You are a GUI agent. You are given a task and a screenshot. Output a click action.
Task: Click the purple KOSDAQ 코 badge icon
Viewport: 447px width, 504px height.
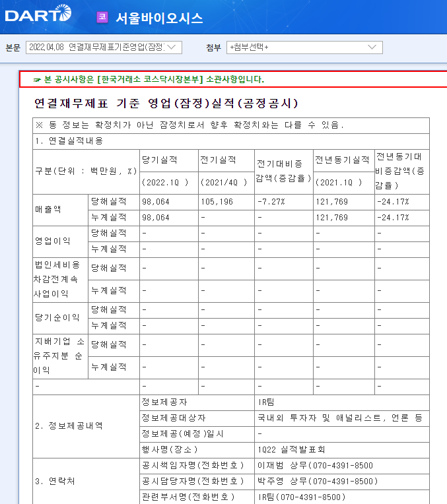(102, 17)
